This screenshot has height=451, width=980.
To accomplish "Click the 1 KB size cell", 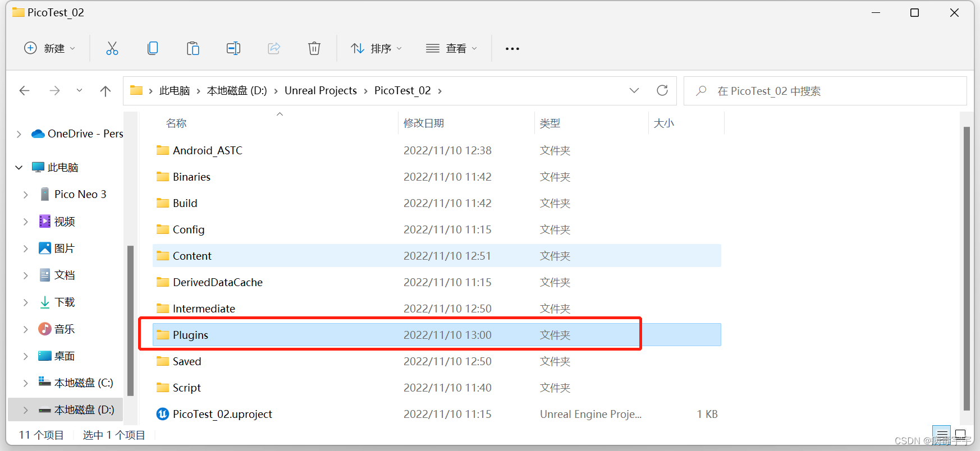I will (x=707, y=414).
